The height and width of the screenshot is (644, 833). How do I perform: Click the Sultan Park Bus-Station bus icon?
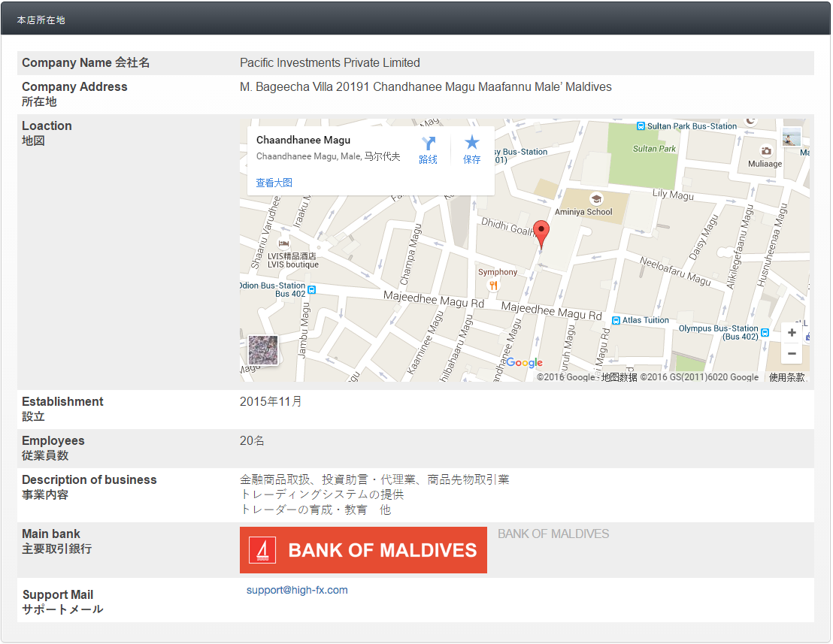pyautogui.click(x=641, y=126)
